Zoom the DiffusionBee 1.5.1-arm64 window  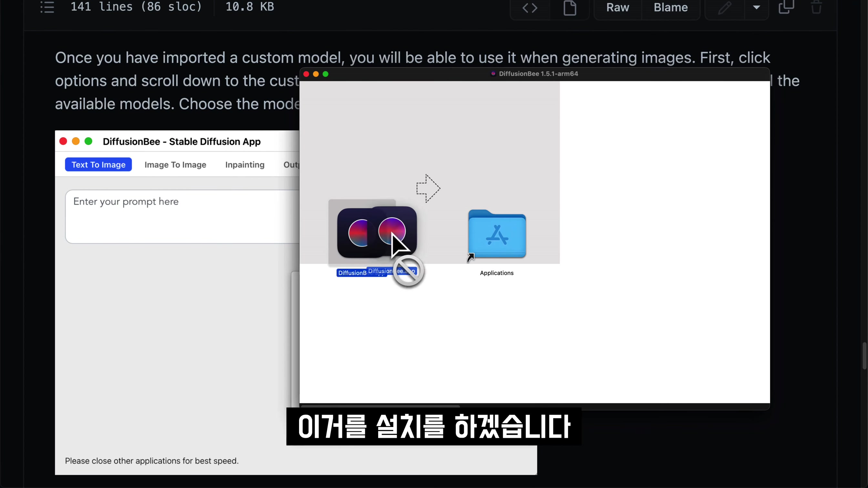(x=325, y=74)
